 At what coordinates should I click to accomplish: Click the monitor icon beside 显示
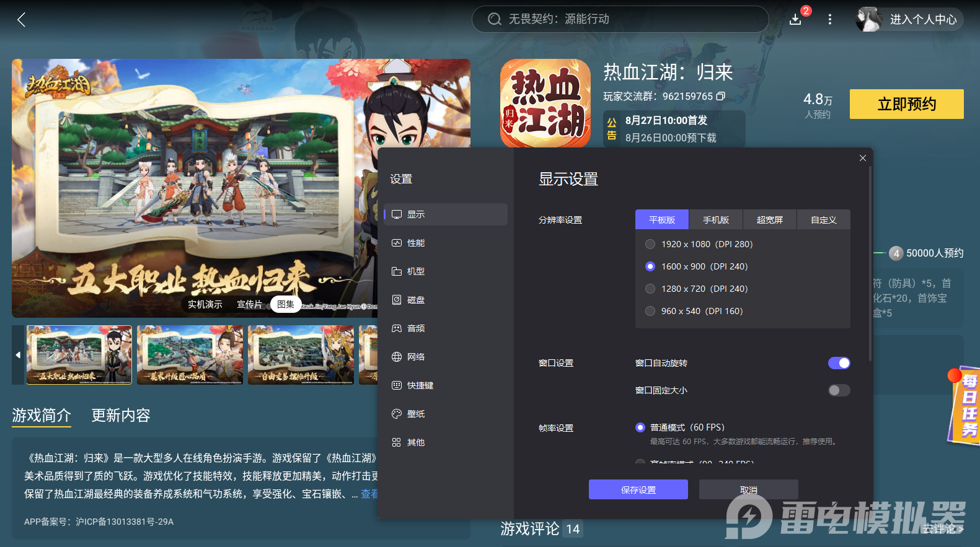[x=397, y=214]
